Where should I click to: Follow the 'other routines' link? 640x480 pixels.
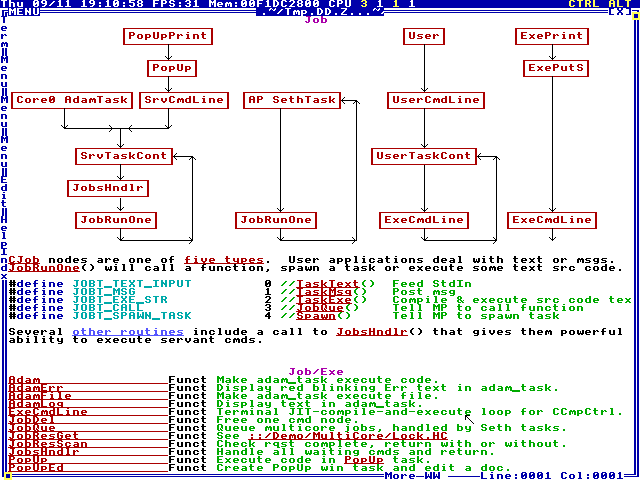click(128, 332)
